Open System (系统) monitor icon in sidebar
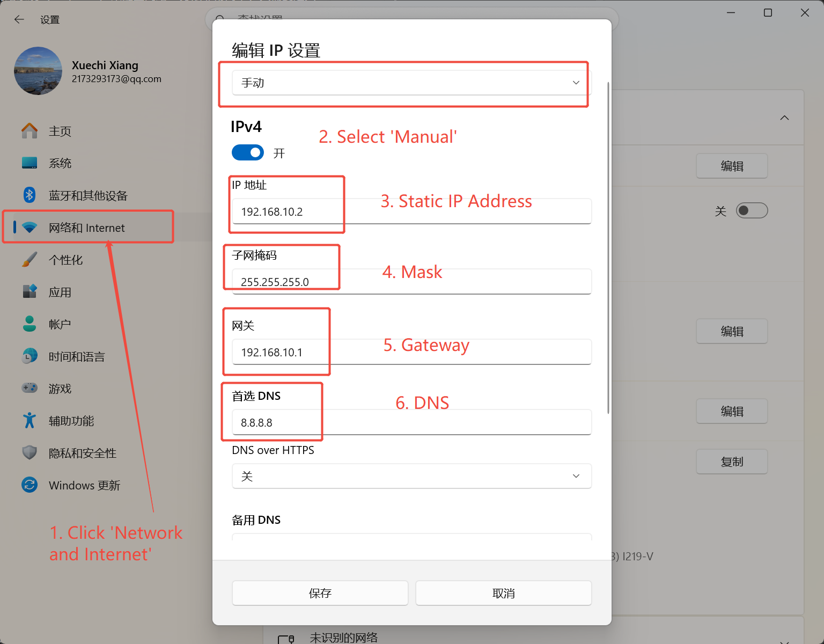The image size is (824, 644). click(30, 163)
